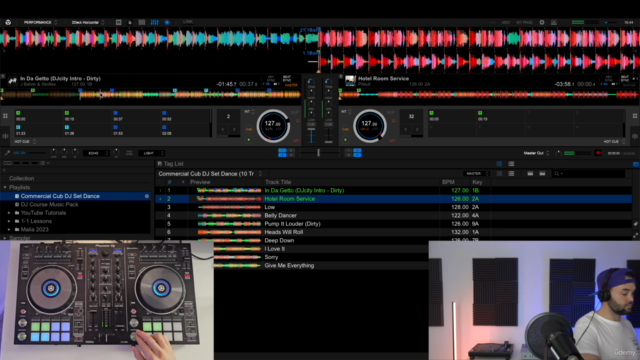Click channel 1 volume fader
Screen dimensions: 640x360
click(x=311, y=135)
